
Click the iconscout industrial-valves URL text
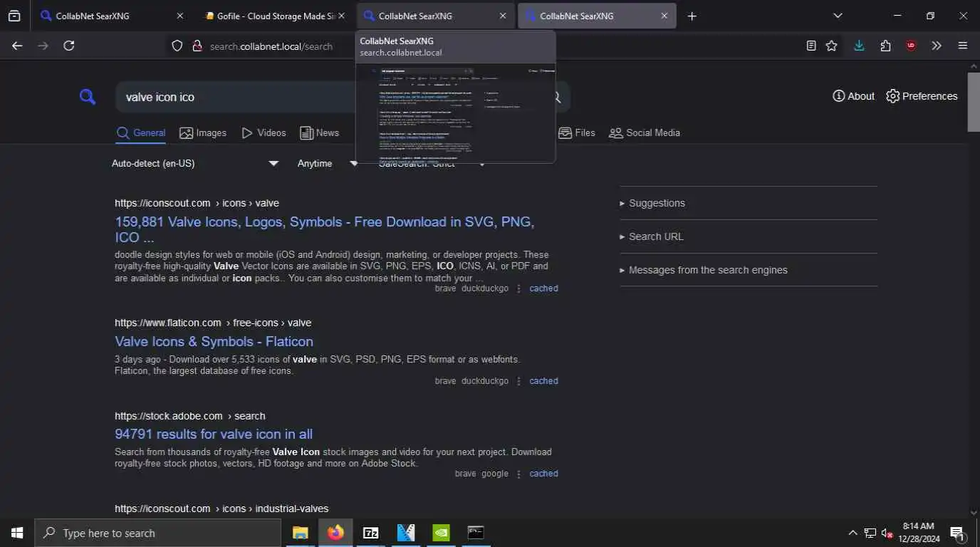221,509
